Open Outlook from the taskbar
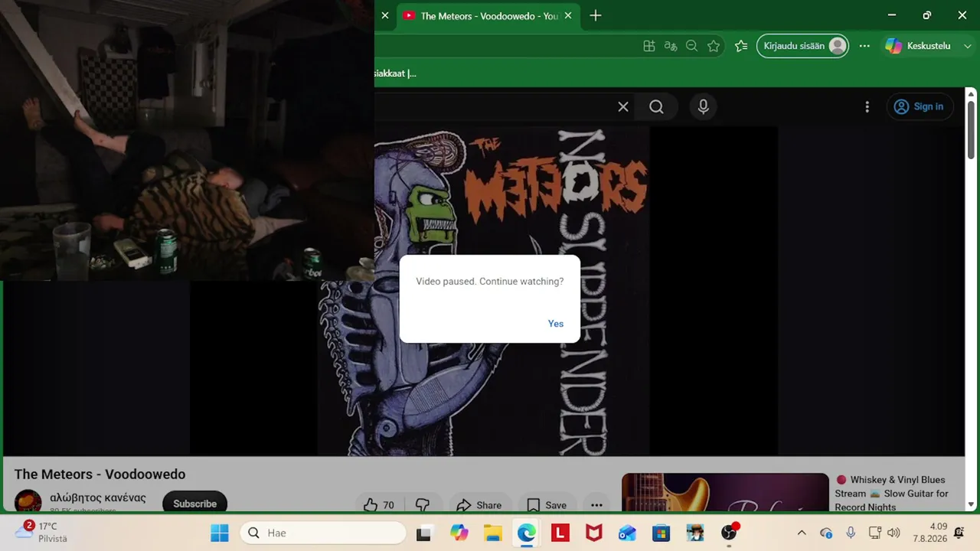980x551 pixels. pos(627,533)
